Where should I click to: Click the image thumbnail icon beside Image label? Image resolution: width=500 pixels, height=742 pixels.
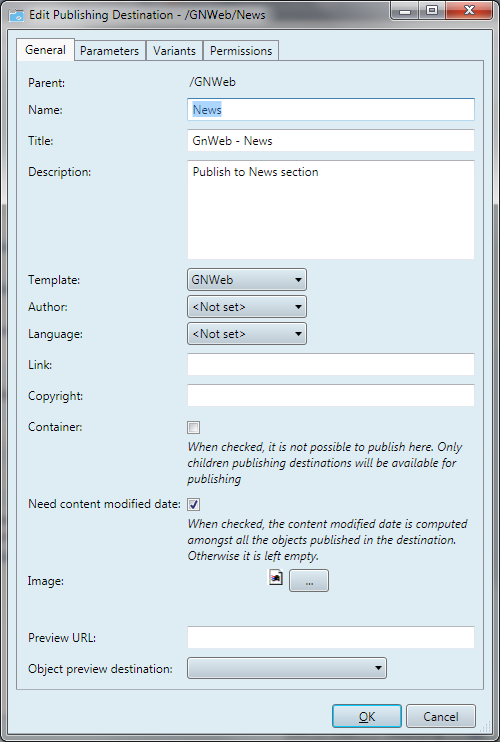(276, 578)
